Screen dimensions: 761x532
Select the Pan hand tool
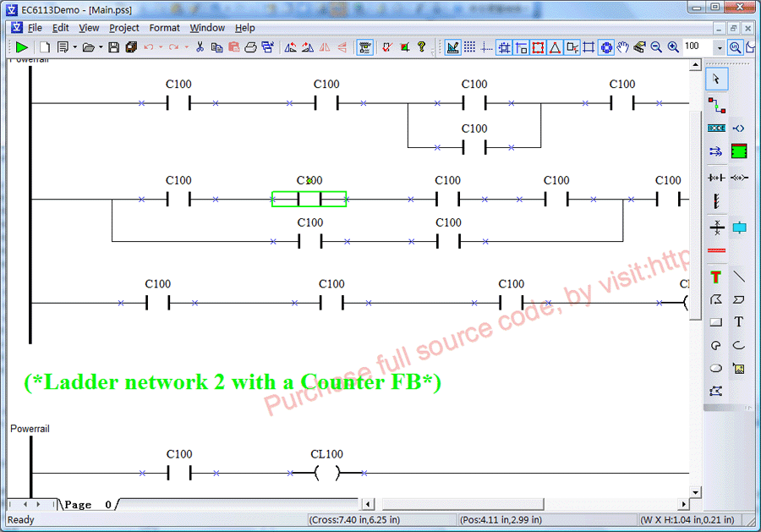click(x=622, y=47)
